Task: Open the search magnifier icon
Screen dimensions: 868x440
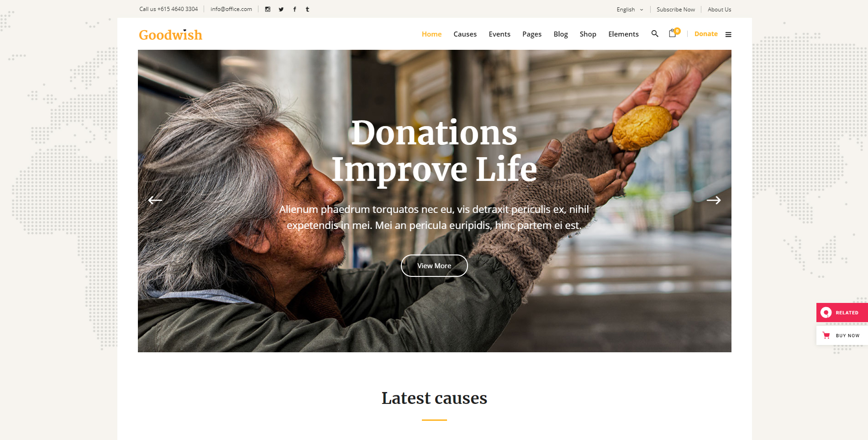Action: (x=655, y=34)
